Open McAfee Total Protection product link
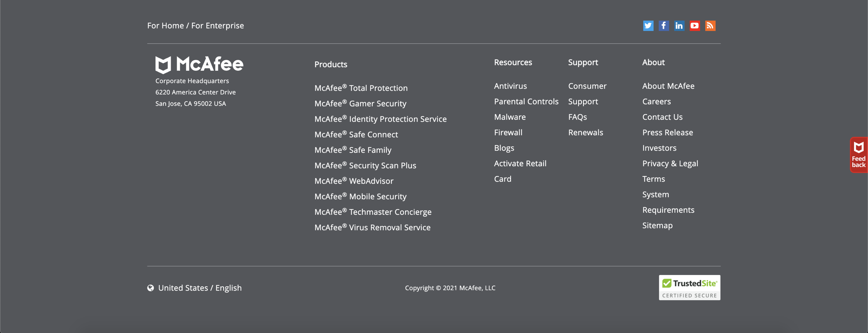This screenshot has height=333, width=868. 361,88
